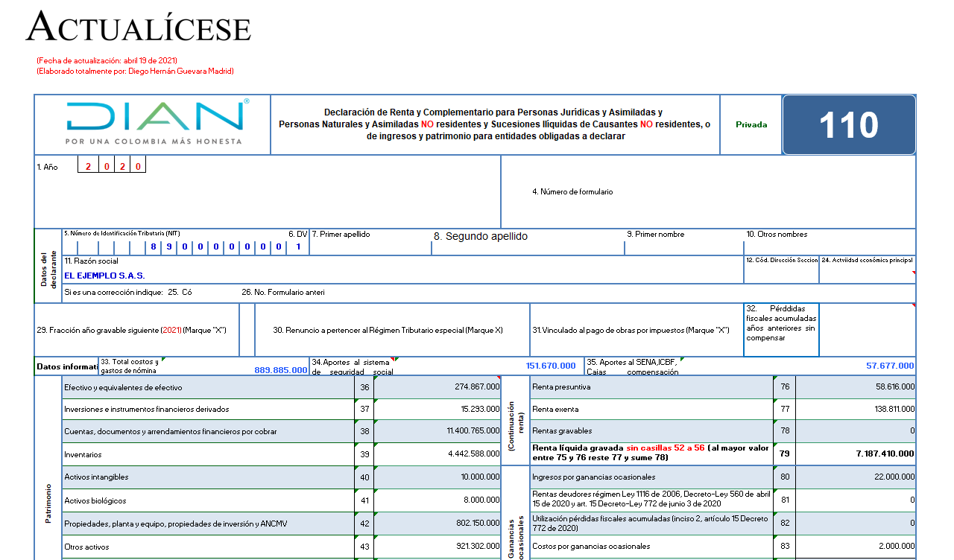Click the '8. Segundo apellido' field
The width and height of the screenshot is (954, 560).
[528, 242]
